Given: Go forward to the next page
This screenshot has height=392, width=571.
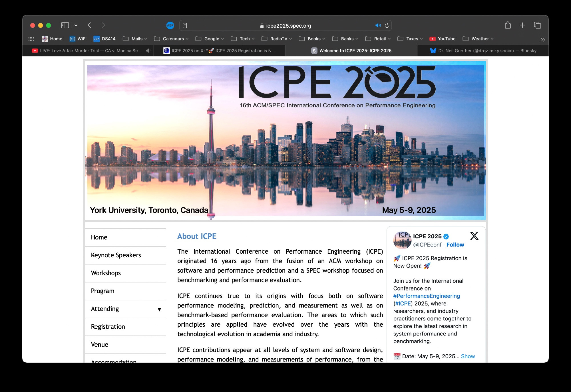Looking at the screenshot, I should (103, 25).
